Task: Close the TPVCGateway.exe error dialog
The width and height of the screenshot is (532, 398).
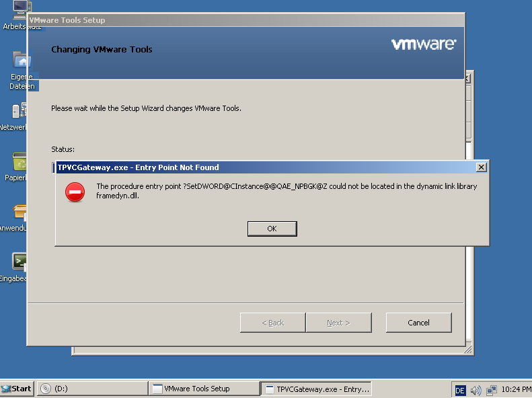Action: coord(481,167)
